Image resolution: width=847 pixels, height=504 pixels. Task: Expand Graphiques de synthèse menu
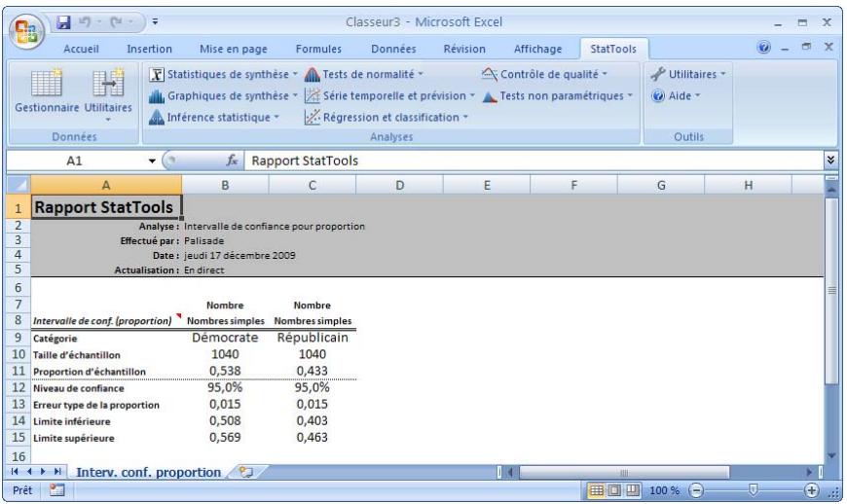pos(223,95)
